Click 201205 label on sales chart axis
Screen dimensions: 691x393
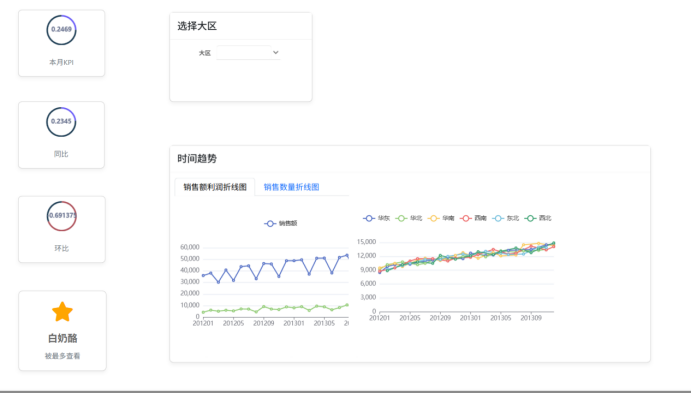tap(234, 323)
